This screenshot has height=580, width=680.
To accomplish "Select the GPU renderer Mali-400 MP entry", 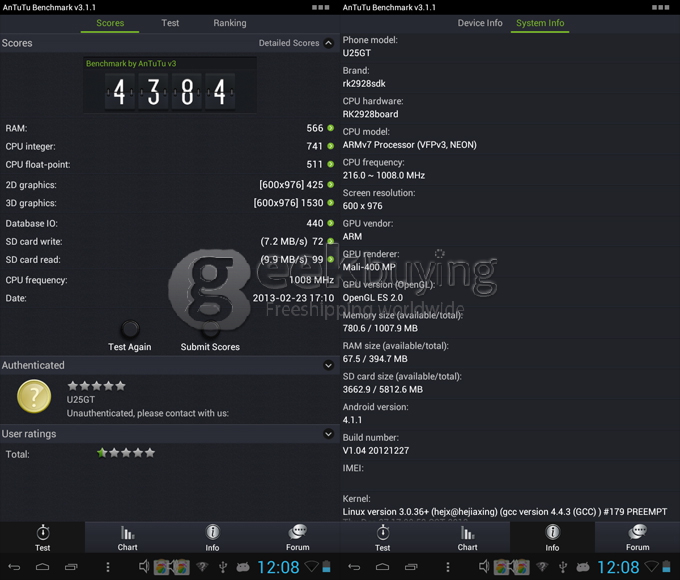I will (510, 260).
